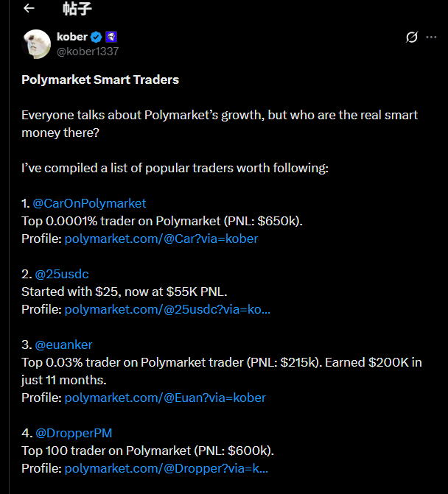Image resolution: width=448 pixels, height=494 pixels.
Task: Open kober's profile avatar
Action: click(37, 43)
